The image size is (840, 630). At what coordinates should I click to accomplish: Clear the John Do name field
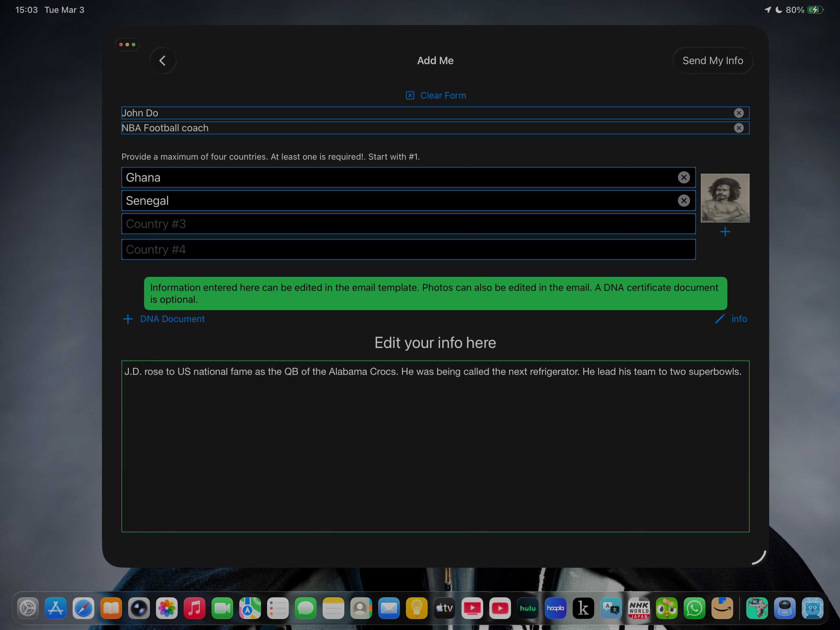pyautogui.click(x=739, y=113)
